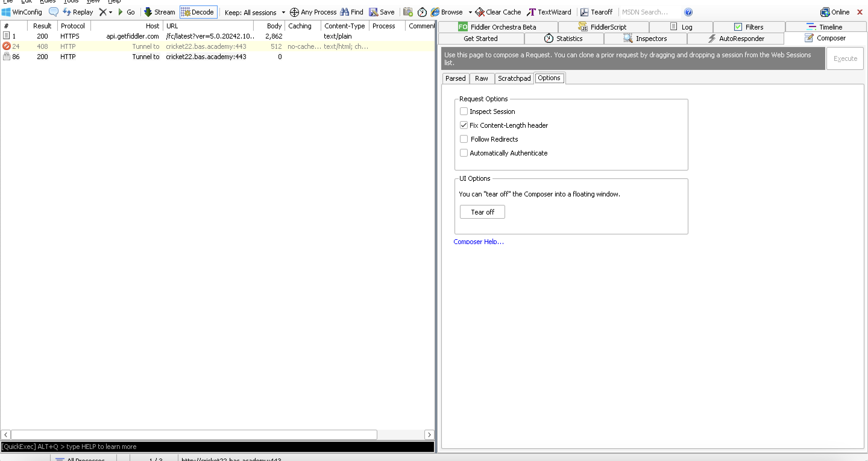Expand the Remove sessions X dropdown arrow
868x461 pixels.
click(x=111, y=12)
